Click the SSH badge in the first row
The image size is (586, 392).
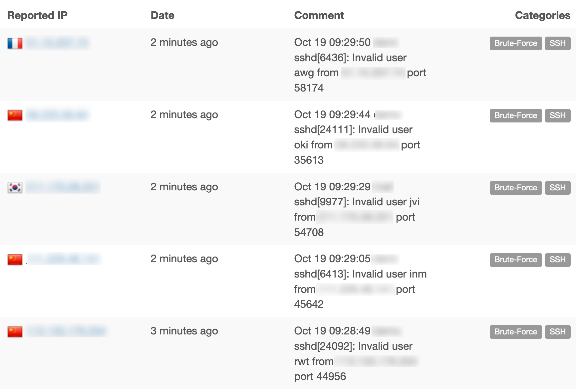tap(558, 43)
